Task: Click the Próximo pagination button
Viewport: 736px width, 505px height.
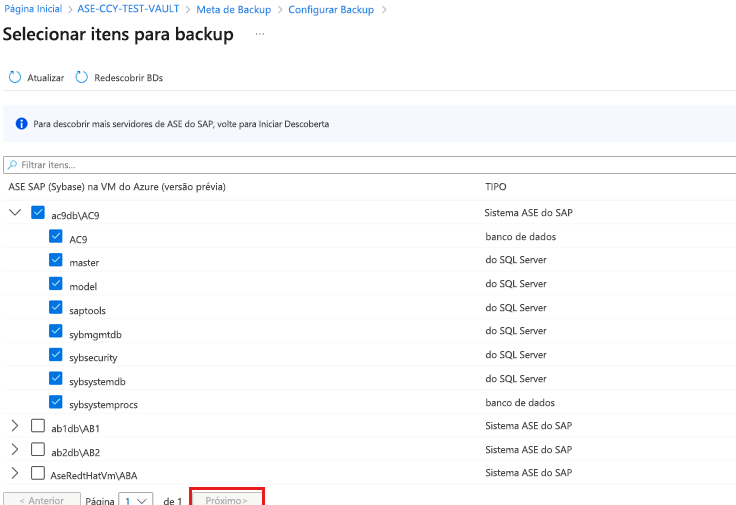Action: coord(227,498)
